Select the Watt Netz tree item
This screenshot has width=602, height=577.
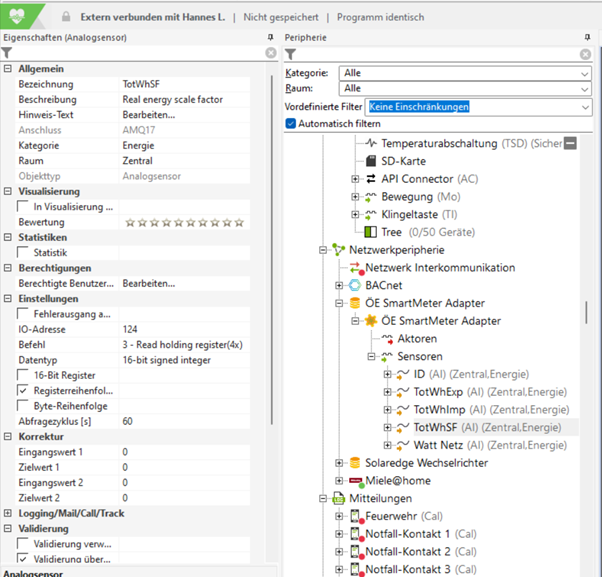click(x=490, y=445)
